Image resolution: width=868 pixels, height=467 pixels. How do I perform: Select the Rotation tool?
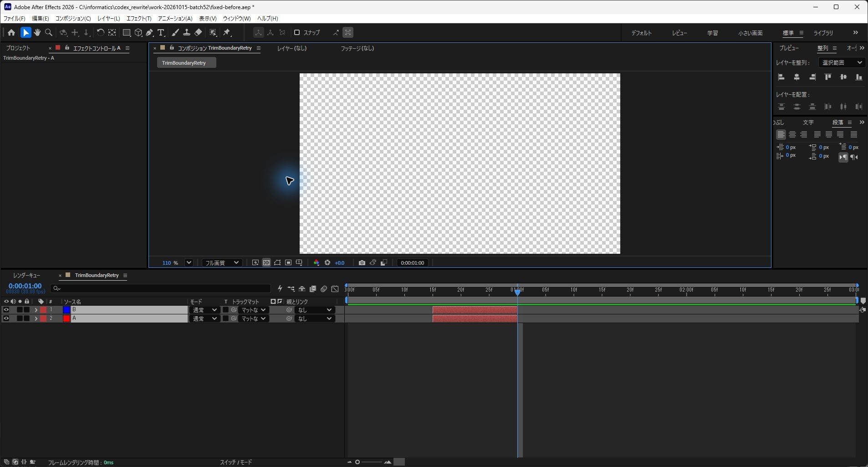point(100,32)
